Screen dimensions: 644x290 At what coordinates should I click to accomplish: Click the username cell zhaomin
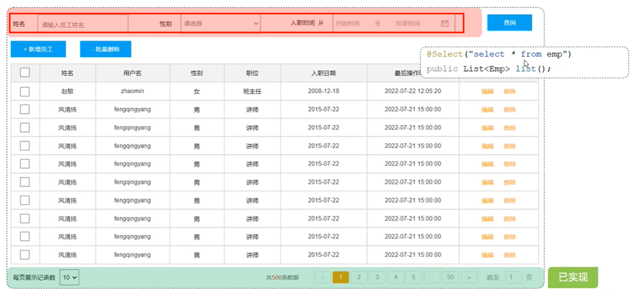pos(132,91)
